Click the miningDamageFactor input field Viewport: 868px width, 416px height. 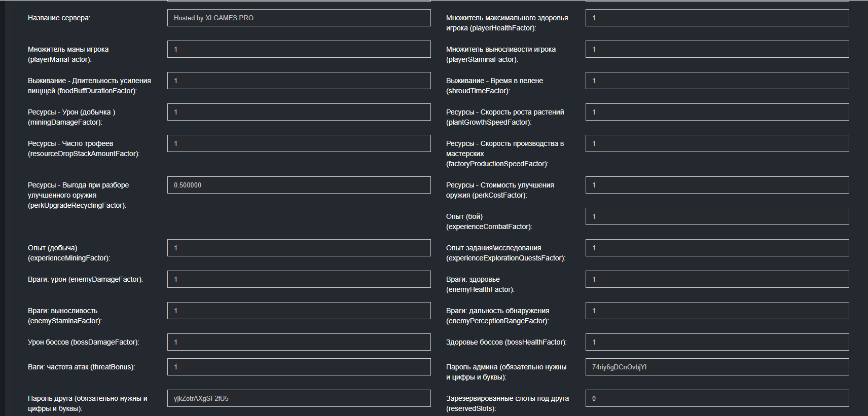point(299,112)
